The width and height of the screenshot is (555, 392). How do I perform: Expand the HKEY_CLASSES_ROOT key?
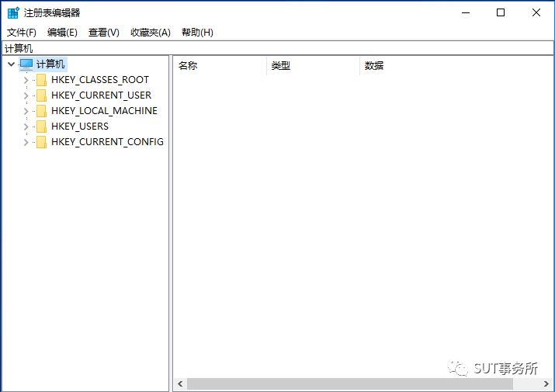click(26, 80)
